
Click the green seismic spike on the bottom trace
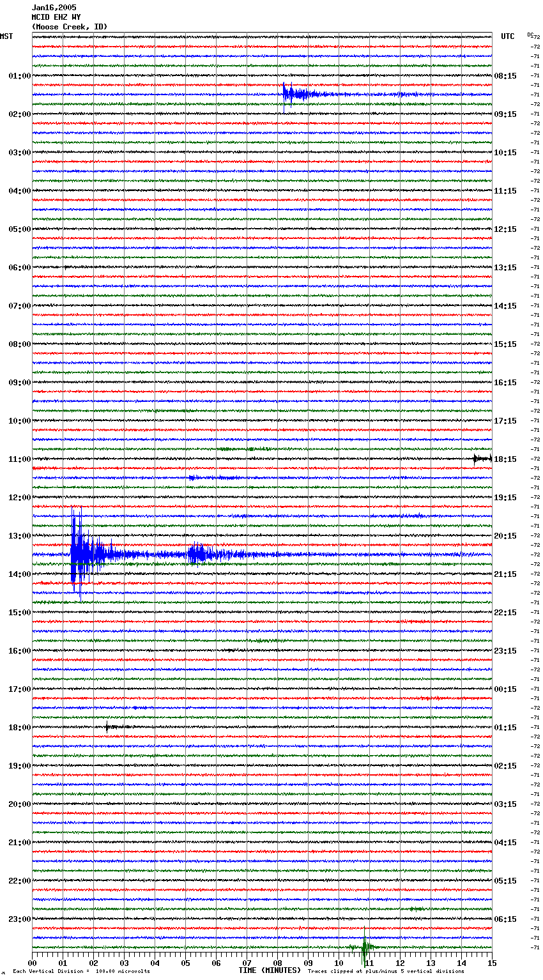click(x=364, y=947)
